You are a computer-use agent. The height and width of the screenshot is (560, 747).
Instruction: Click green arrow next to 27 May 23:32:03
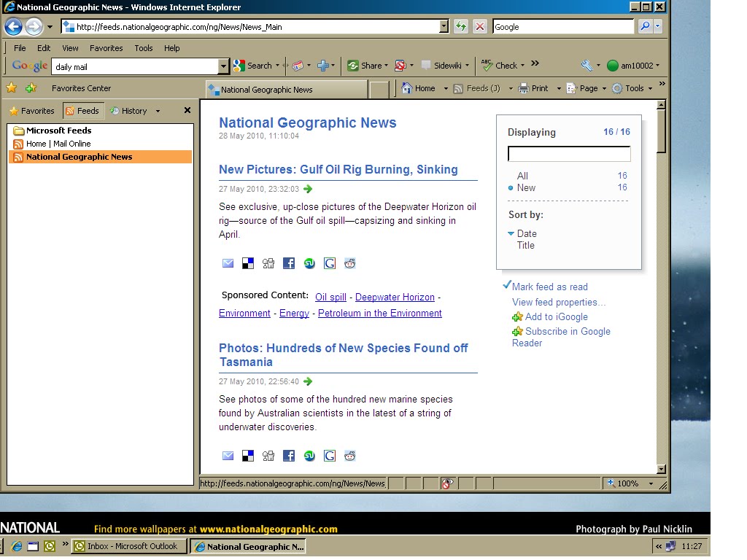click(x=308, y=189)
